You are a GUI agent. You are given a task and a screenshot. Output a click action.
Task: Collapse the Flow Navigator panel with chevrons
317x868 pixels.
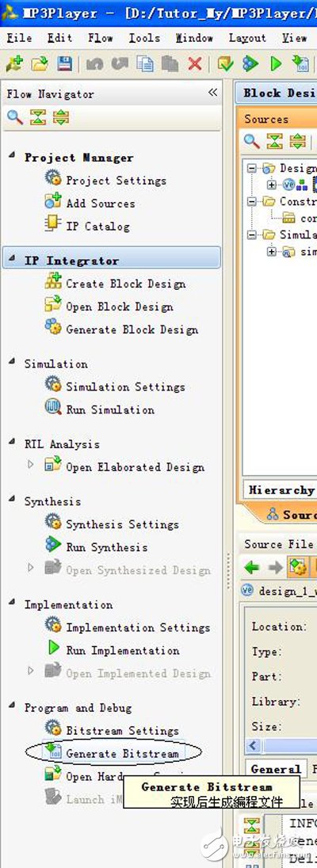pos(213,93)
